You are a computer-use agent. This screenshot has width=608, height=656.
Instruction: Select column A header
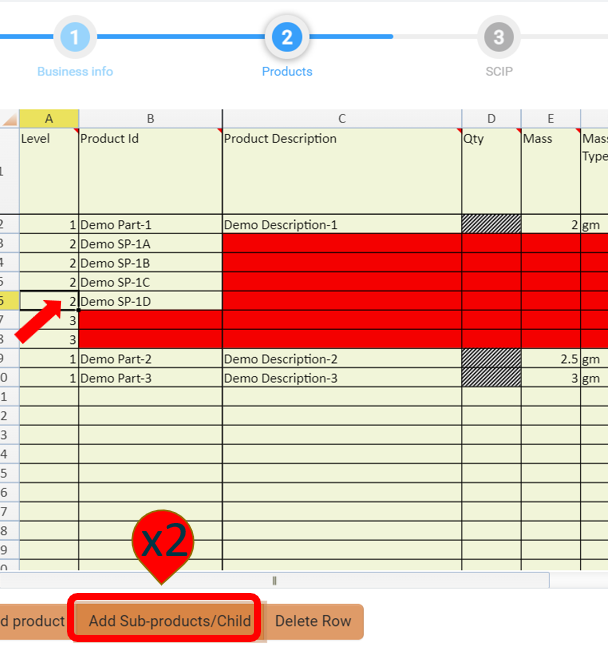pyautogui.click(x=48, y=119)
